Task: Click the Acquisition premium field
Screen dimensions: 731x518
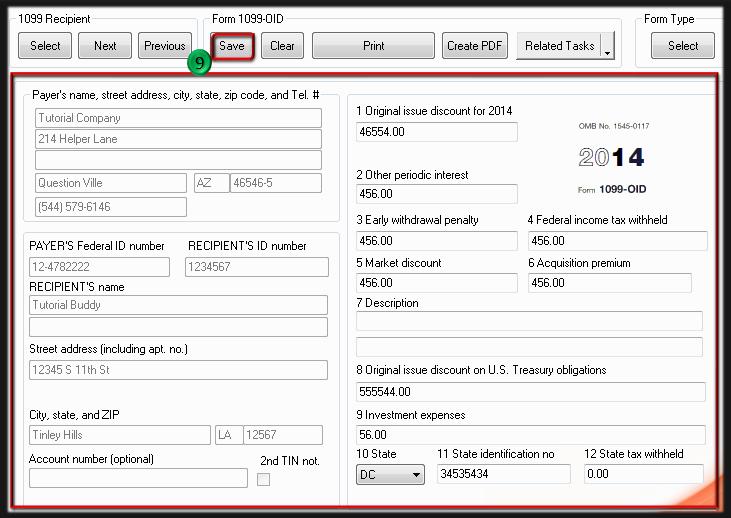Action: pos(610,283)
